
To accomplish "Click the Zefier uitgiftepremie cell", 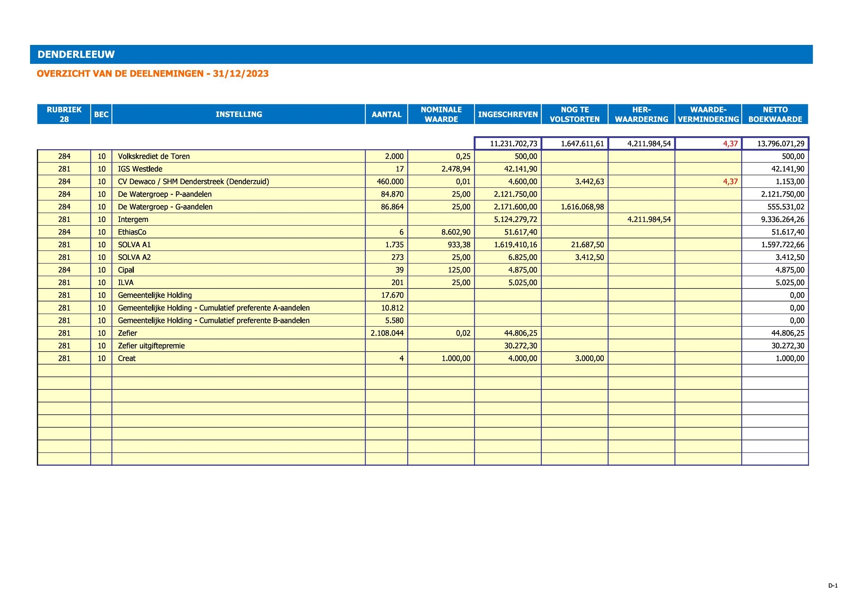I will coord(239,346).
